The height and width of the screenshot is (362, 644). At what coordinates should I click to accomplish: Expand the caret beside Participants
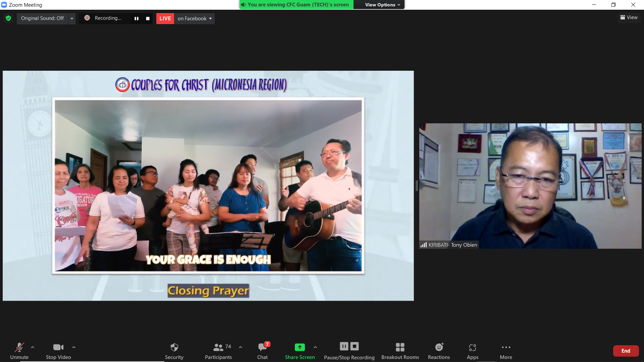(x=240, y=347)
